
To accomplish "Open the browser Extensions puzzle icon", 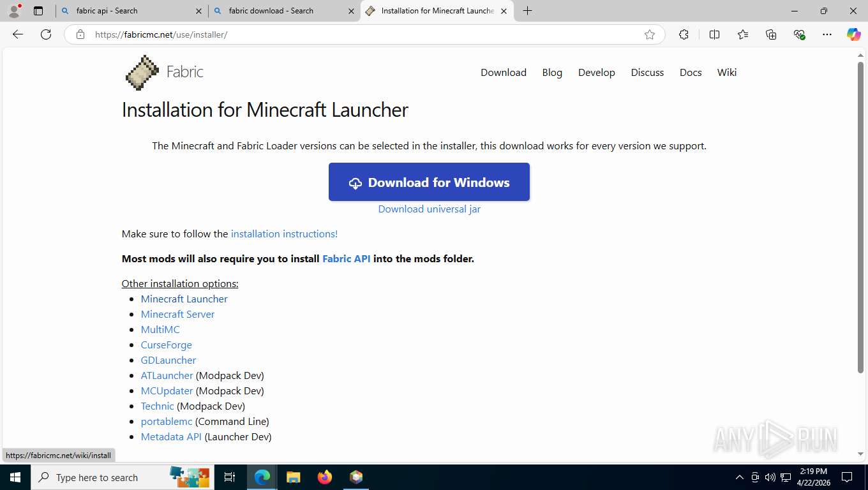I will tap(684, 34).
